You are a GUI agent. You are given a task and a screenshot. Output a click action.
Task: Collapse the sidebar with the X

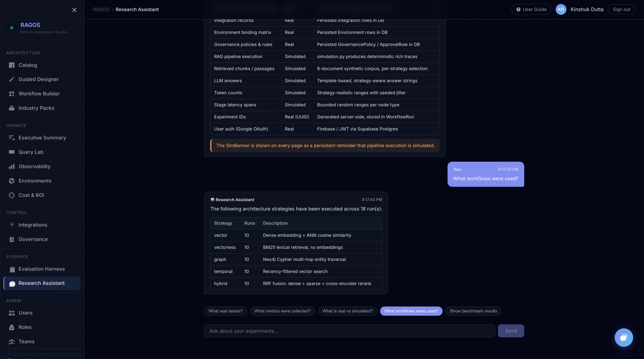click(x=74, y=10)
